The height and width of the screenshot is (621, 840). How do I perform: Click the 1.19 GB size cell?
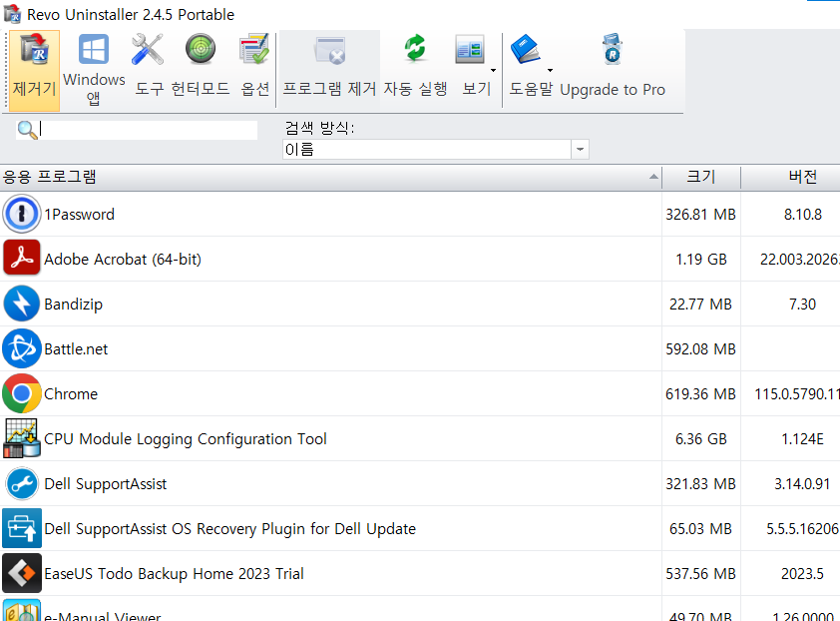coord(701,260)
